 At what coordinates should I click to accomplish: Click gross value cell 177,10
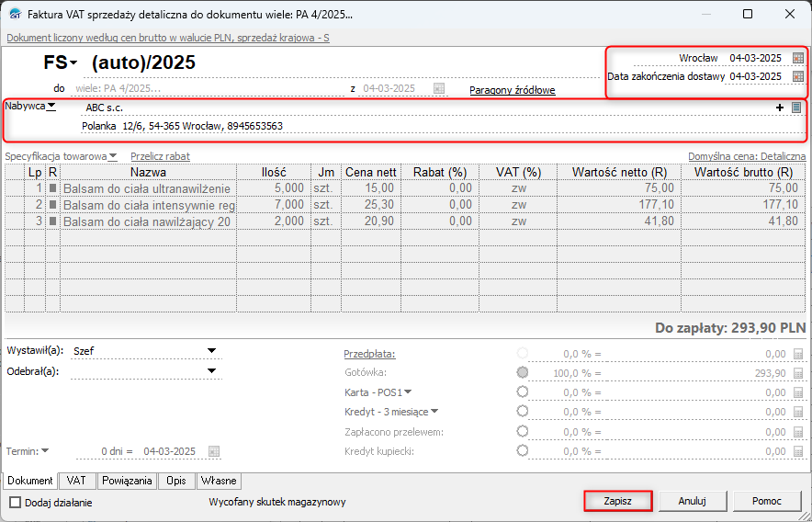point(743,205)
